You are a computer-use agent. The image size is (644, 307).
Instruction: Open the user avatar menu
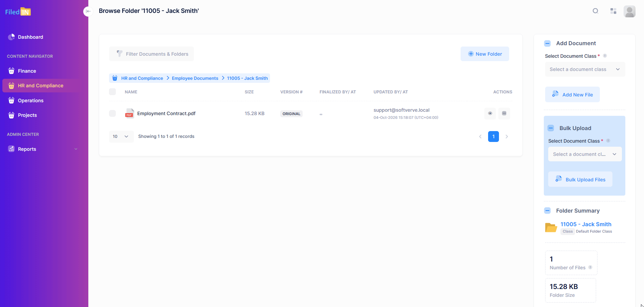coord(629,11)
